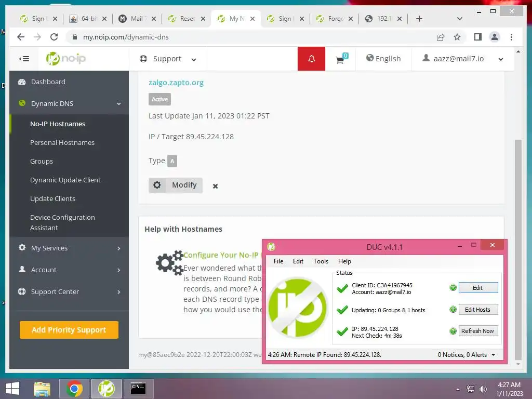Open Command Prompt from taskbar
This screenshot has height=399, width=532.
pyautogui.click(x=138, y=389)
